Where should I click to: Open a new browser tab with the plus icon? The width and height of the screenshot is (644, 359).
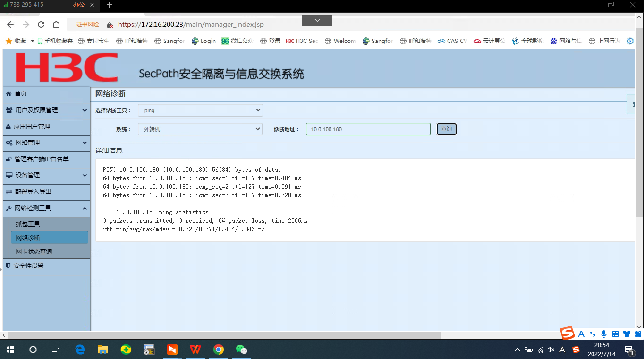pos(110,5)
